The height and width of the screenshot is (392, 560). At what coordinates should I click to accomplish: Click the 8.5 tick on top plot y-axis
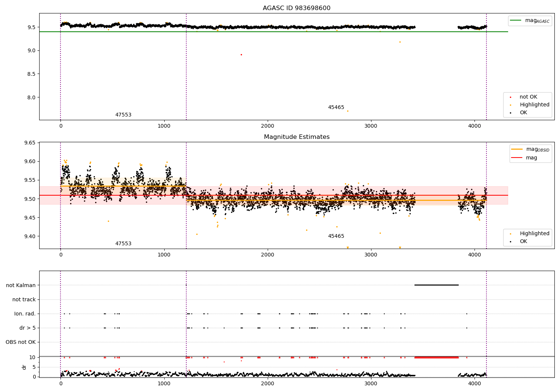[x=31, y=74]
